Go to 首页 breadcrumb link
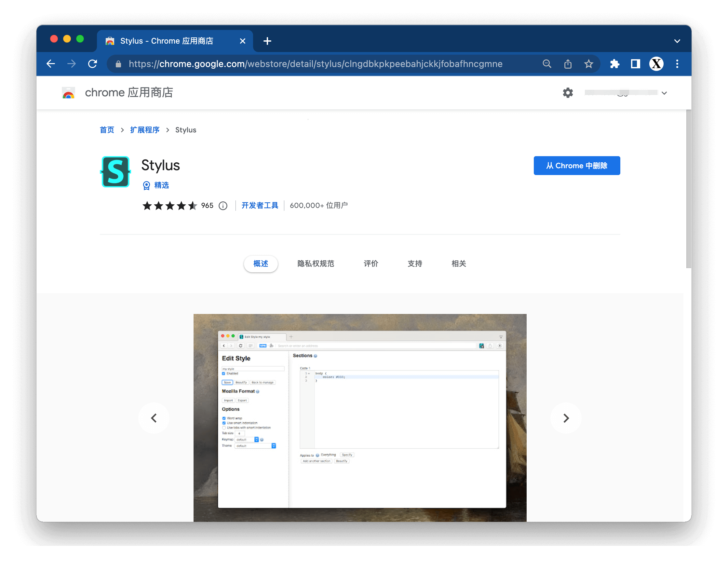The width and height of the screenshot is (728, 570). pyautogui.click(x=107, y=130)
